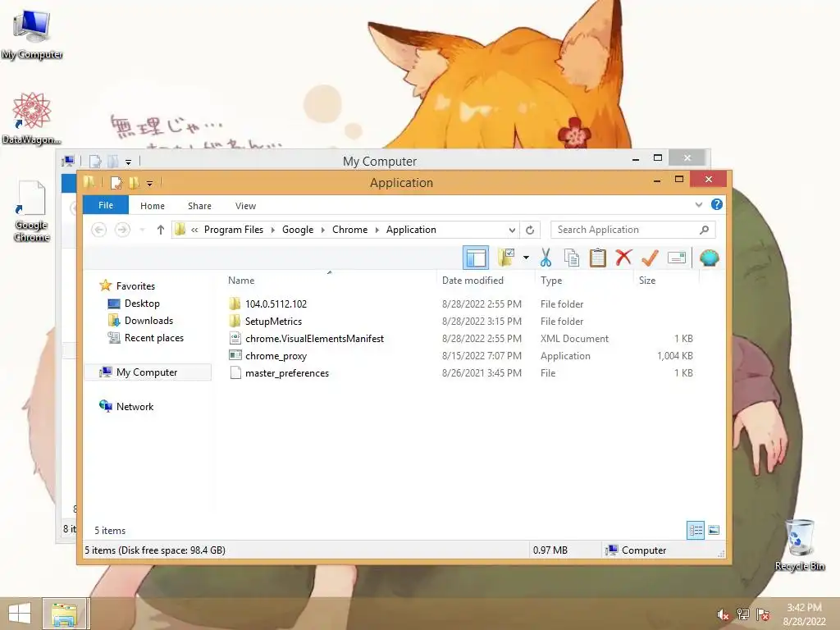840x630 pixels.
Task: Toggle the navigation pane layout icon
Action: 476,258
